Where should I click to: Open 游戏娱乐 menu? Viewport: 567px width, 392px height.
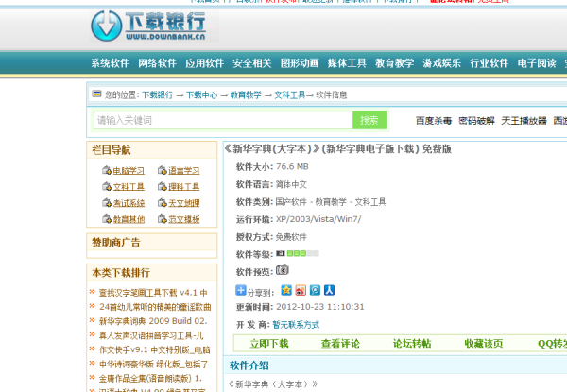click(x=442, y=63)
